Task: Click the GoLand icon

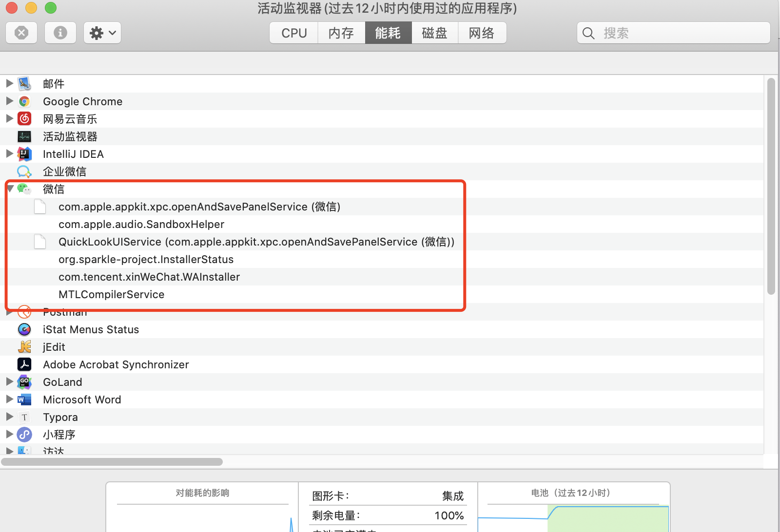Action: tap(24, 382)
